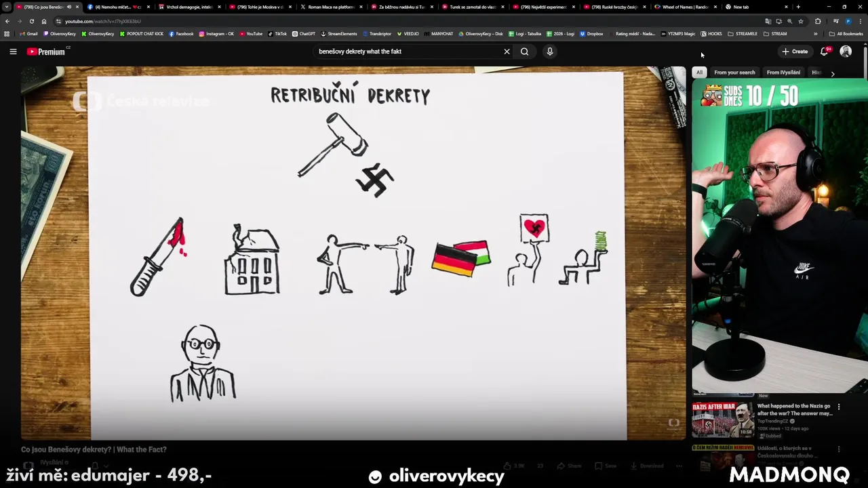The width and height of the screenshot is (868, 488).
Task: Open options for What happened to Nazis video
Action: tap(839, 407)
